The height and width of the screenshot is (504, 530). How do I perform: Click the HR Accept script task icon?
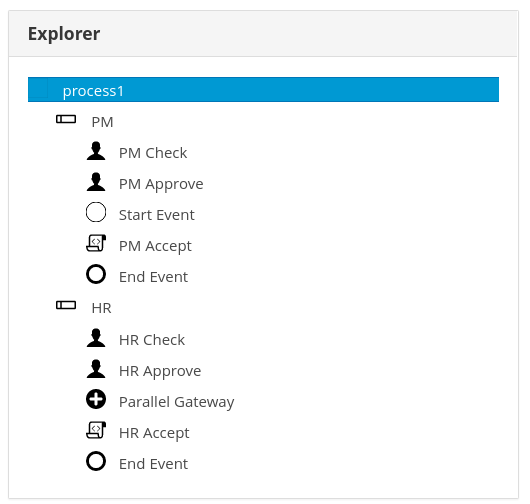[x=96, y=430]
